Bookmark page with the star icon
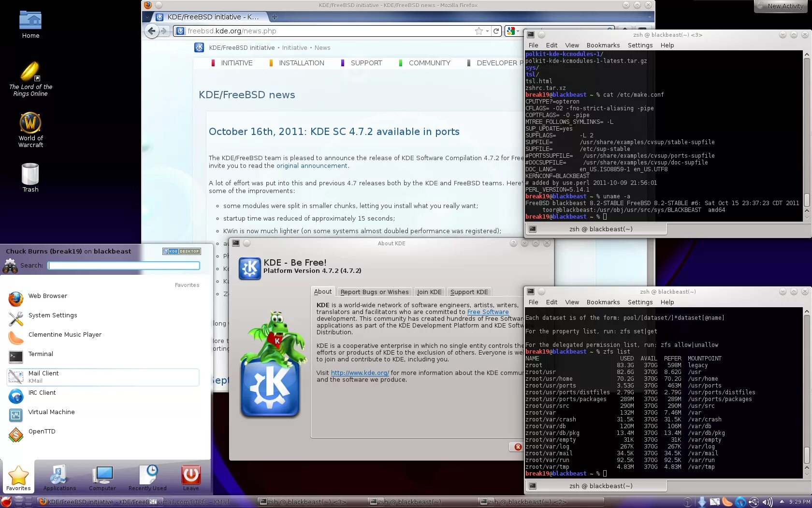 (478, 31)
